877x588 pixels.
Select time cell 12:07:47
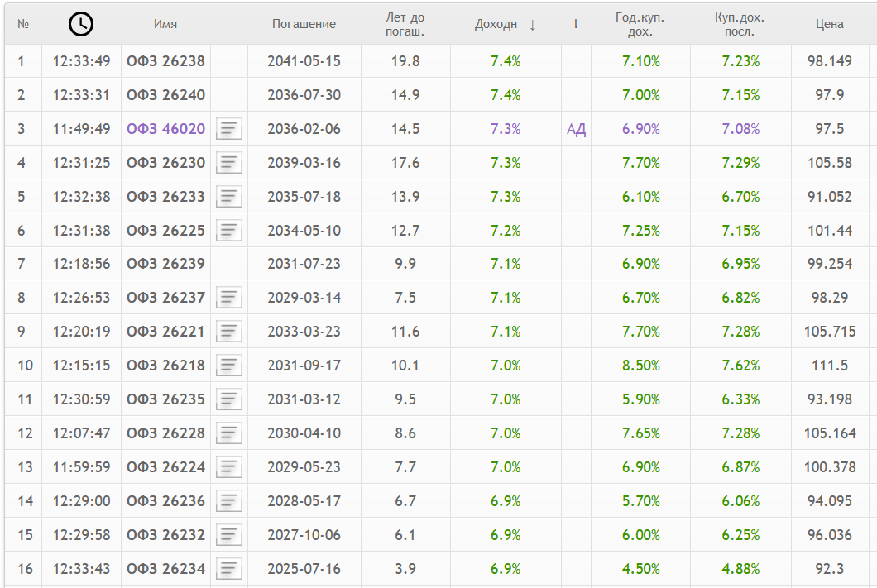(x=81, y=433)
